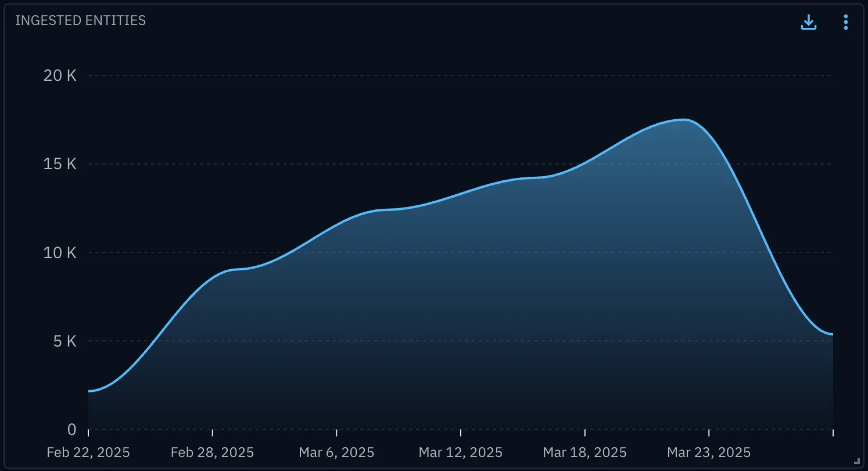Select the Mar 6, 2025 date label
Viewport: 868px width, 471px height.
coord(336,452)
